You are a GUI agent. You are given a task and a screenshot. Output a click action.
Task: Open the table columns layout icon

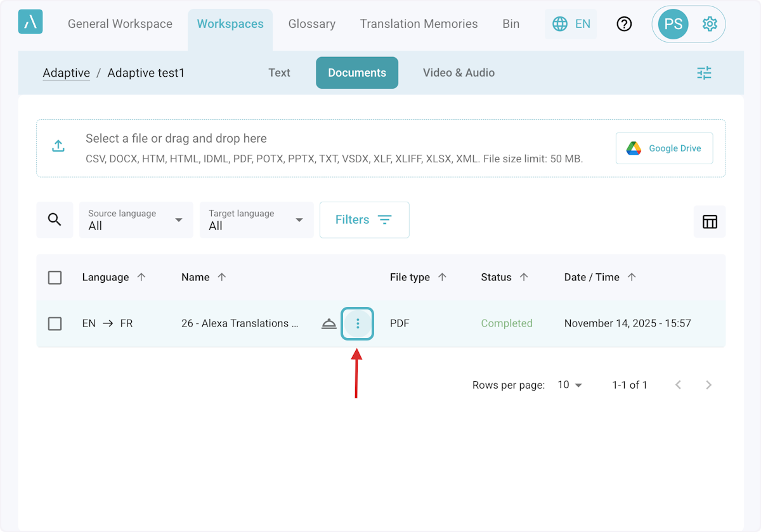coord(710,221)
